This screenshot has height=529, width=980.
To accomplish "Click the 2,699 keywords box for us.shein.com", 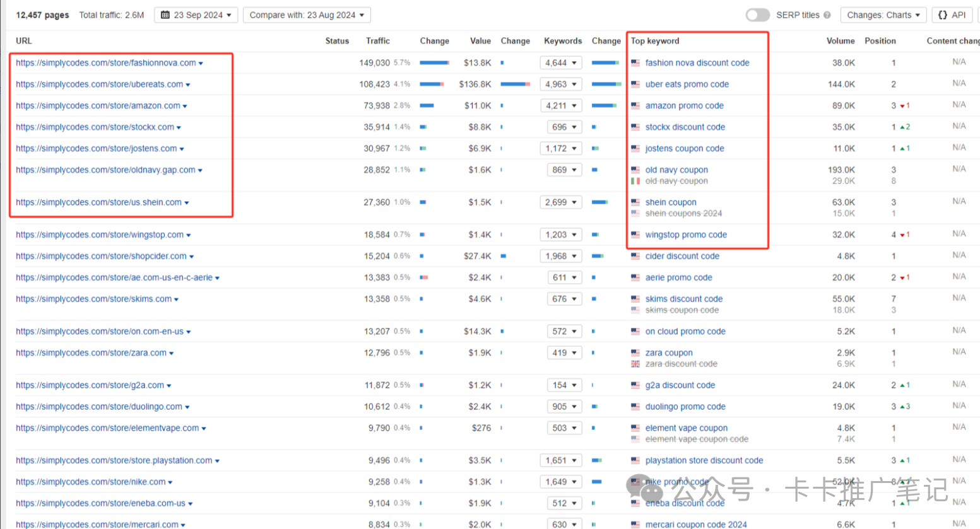I will click(x=560, y=202).
